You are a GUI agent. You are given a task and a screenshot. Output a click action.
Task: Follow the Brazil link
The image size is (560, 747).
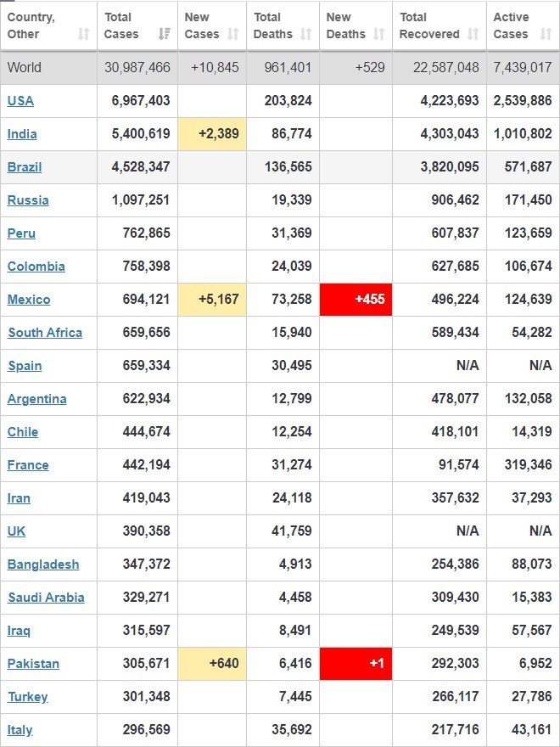25,167
